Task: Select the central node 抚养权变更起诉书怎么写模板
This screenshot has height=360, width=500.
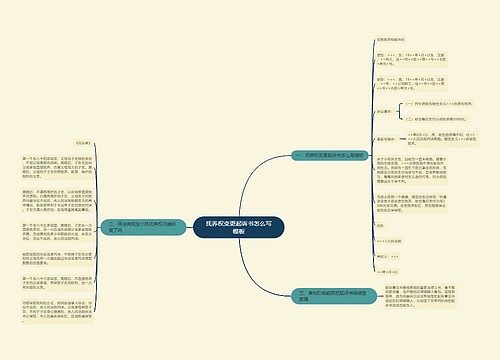Action: tap(239, 227)
